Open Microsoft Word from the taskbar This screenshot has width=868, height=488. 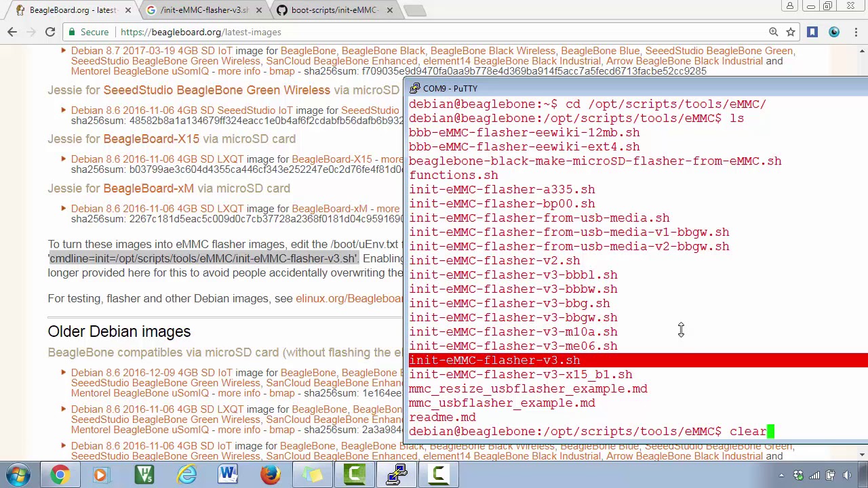click(x=228, y=474)
